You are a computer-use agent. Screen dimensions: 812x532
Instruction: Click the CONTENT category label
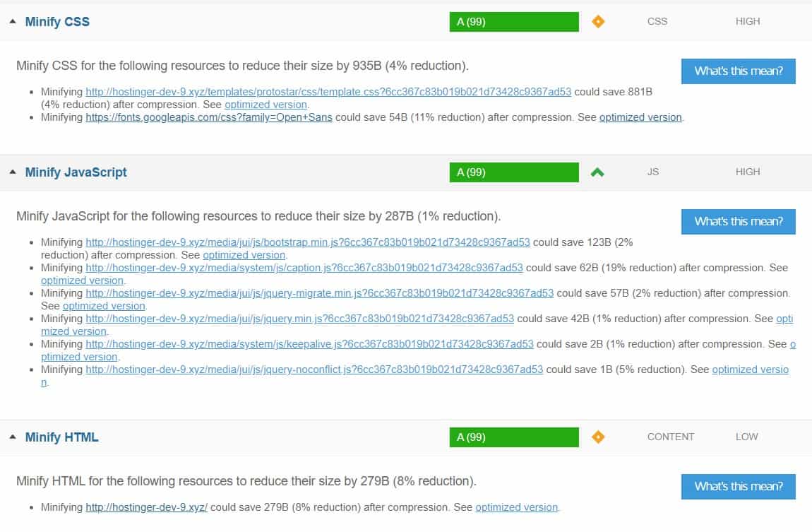point(670,437)
